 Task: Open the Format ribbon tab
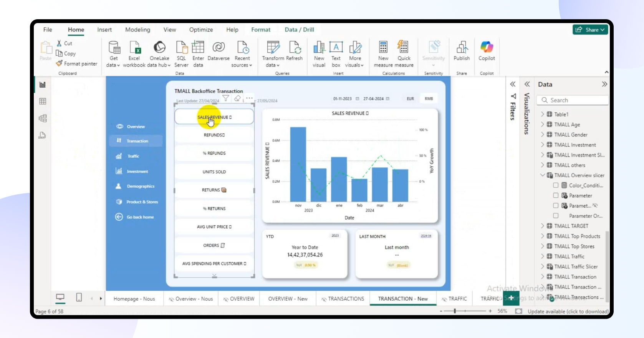tap(261, 30)
